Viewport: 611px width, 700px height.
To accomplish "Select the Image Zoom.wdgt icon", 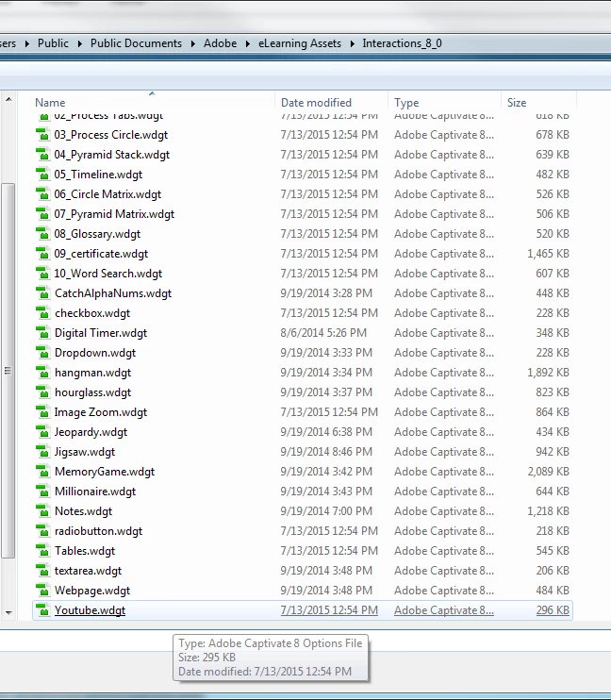I will click(42, 412).
